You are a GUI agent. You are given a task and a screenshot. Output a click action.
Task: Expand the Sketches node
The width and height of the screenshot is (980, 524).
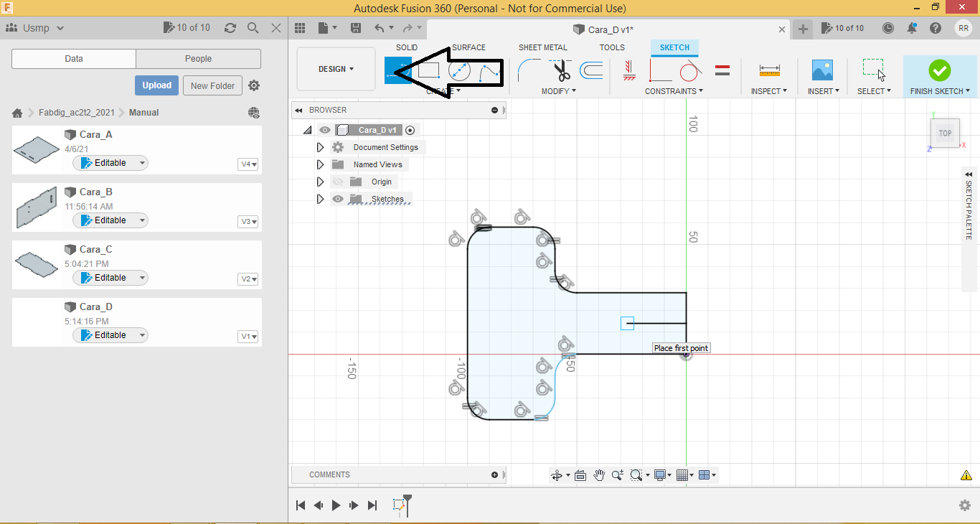pyautogui.click(x=321, y=199)
